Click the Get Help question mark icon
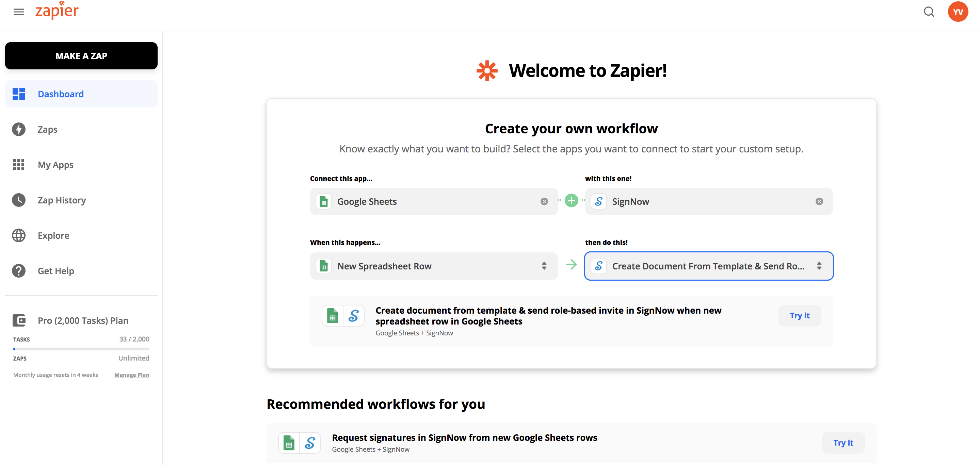Screen dimensions: 980x465 point(19,271)
